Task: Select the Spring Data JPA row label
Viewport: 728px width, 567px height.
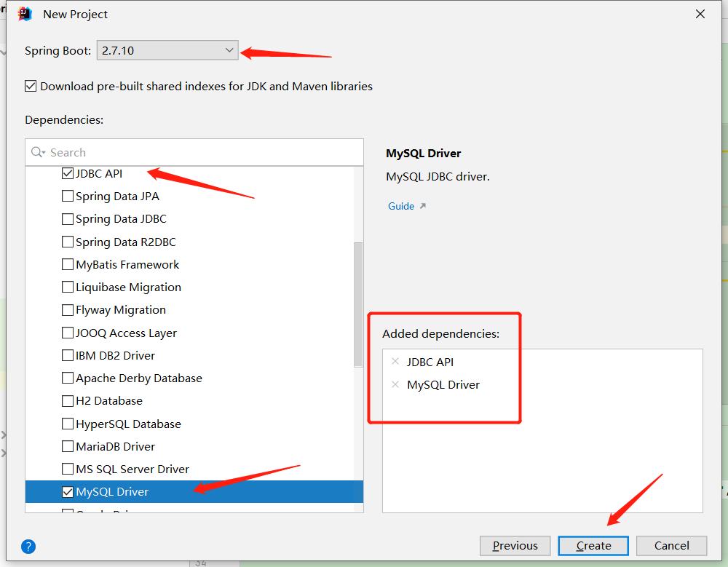Action: pyautogui.click(x=117, y=197)
